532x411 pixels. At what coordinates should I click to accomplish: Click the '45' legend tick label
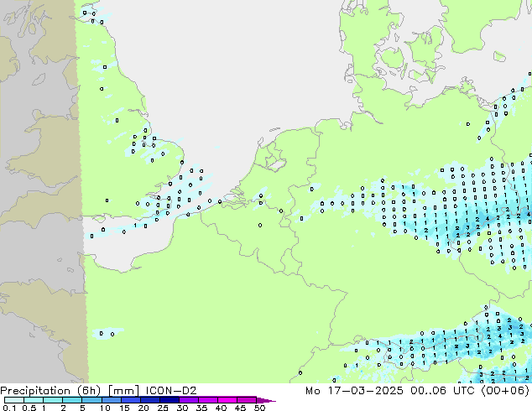[240, 408]
